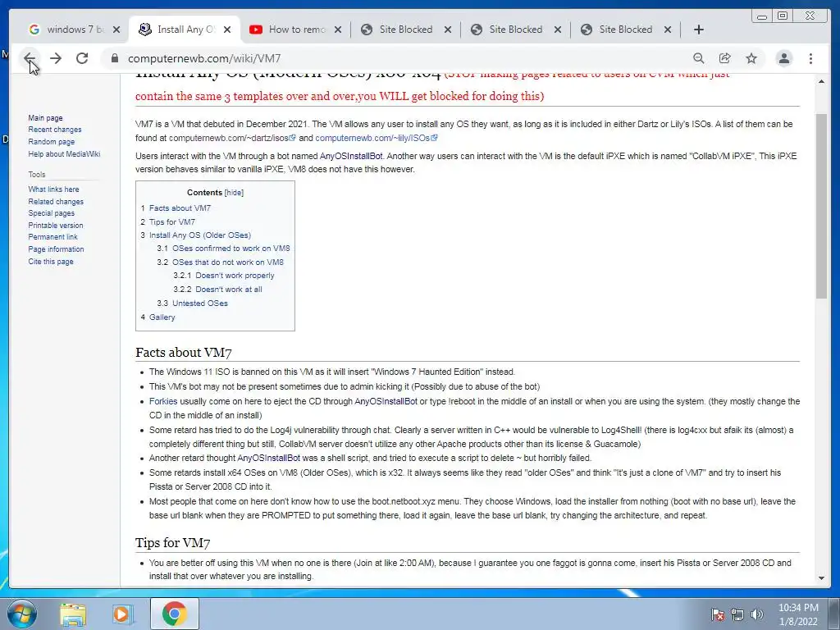Click the Chrome taskbar icon
This screenshot has width=840, height=630.
tap(175, 614)
